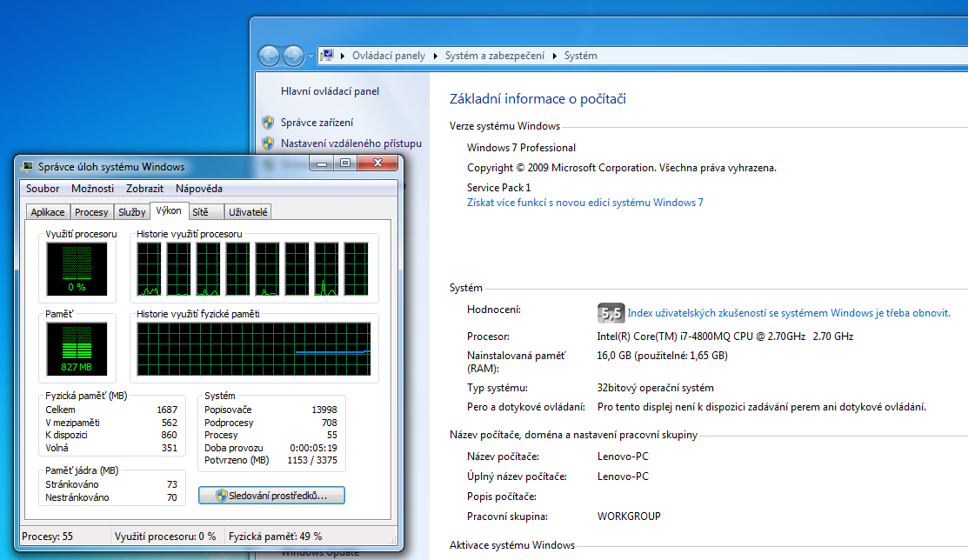Open Soubor menu in Task Manager
This screenshot has height=560, width=968.
43,189
